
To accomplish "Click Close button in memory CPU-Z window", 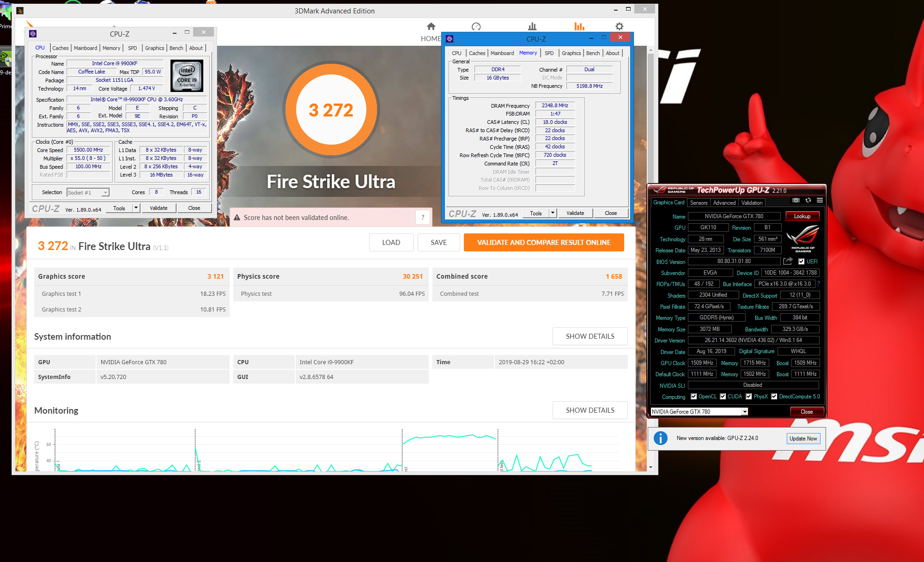I will coord(611,213).
